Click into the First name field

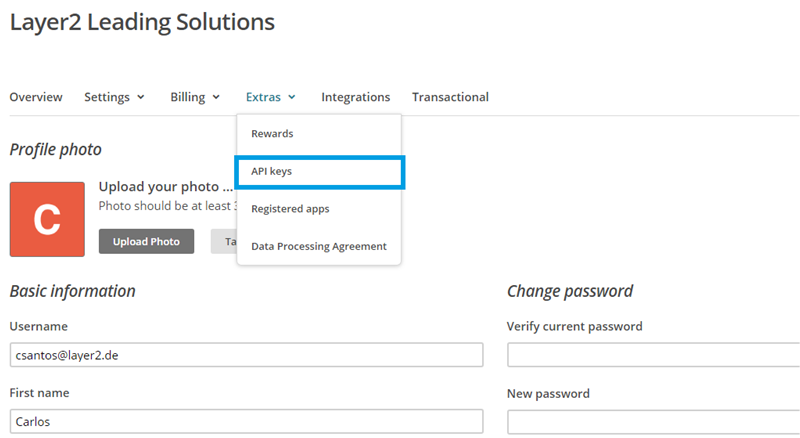[x=246, y=421]
